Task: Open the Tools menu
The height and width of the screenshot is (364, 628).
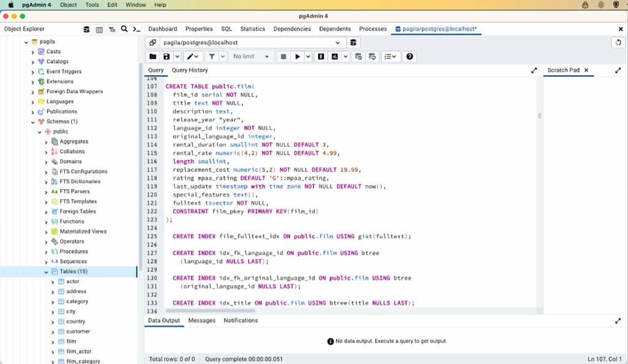Action: pyautogui.click(x=92, y=5)
